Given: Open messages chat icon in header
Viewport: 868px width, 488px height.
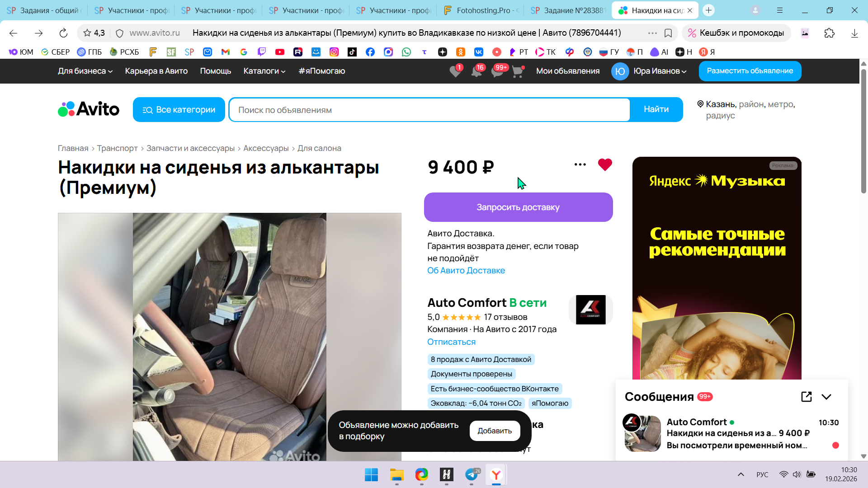Looking at the screenshot, I should coord(497,71).
